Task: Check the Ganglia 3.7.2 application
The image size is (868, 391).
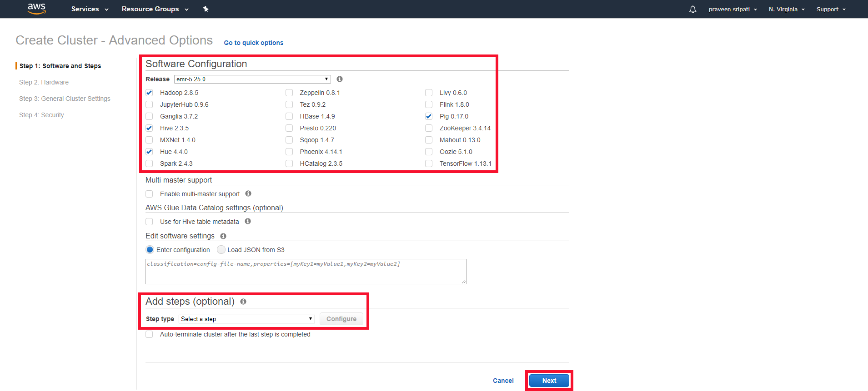Action: pos(149,116)
